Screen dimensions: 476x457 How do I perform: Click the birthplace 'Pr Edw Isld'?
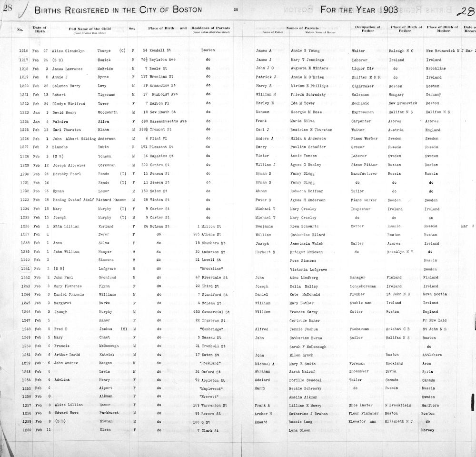[435, 320]
